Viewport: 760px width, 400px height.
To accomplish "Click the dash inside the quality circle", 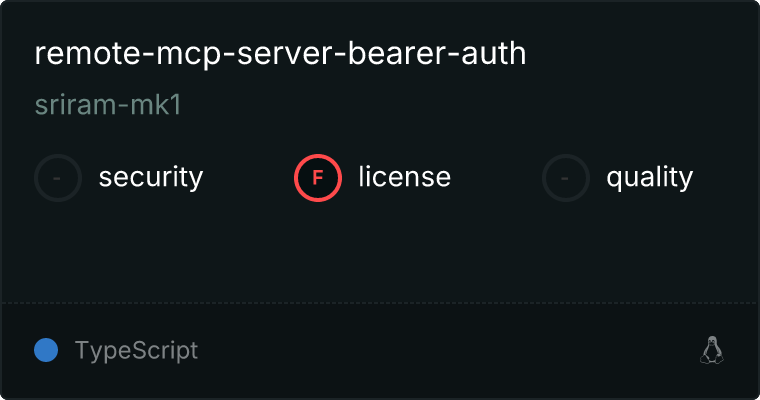I will (564, 178).
